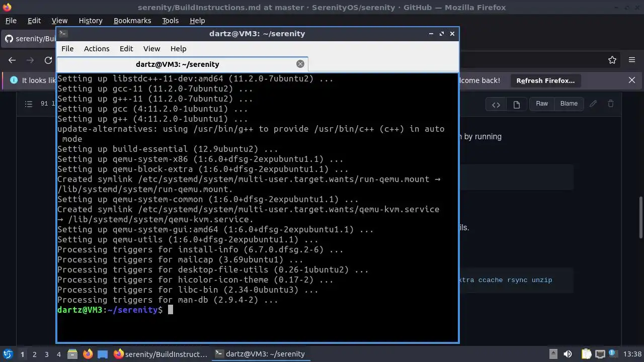This screenshot has width=644, height=362.
Task: Delete the file with trash icon
Action: [611, 104]
